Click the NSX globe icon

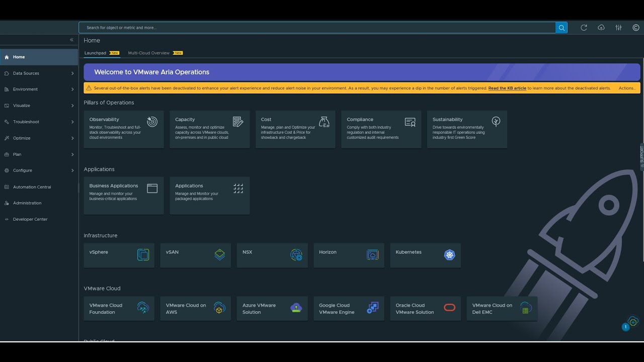click(296, 255)
